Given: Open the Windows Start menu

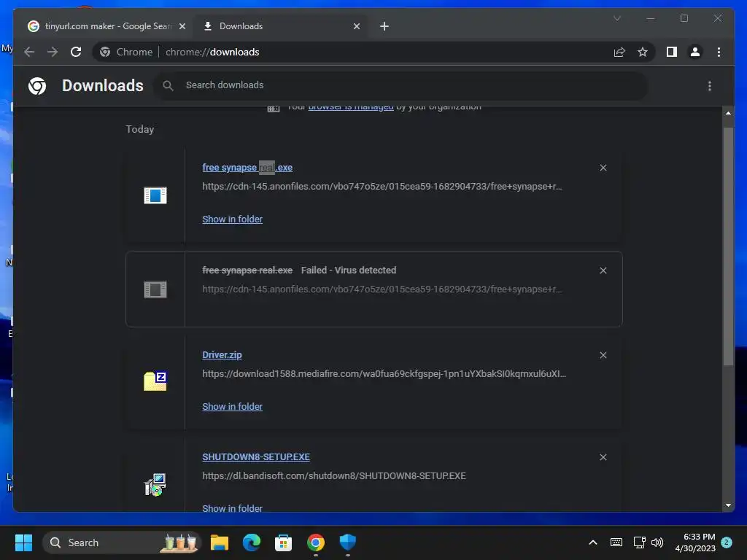Looking at the screenshot, I should 23,542.
